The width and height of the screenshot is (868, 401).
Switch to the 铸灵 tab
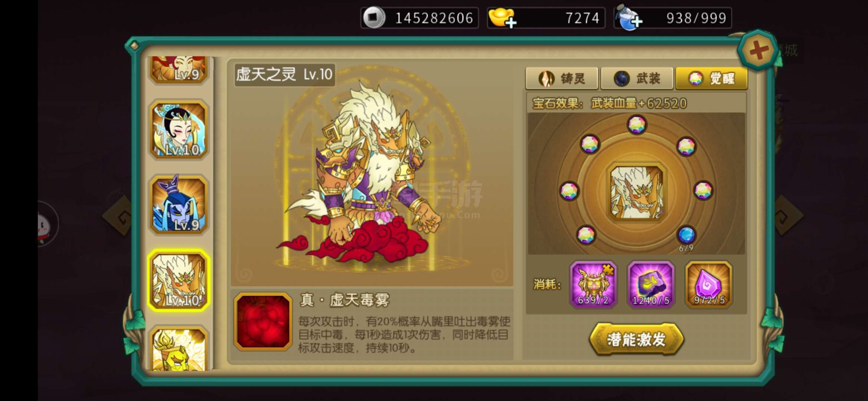click(x=562, y=78)
